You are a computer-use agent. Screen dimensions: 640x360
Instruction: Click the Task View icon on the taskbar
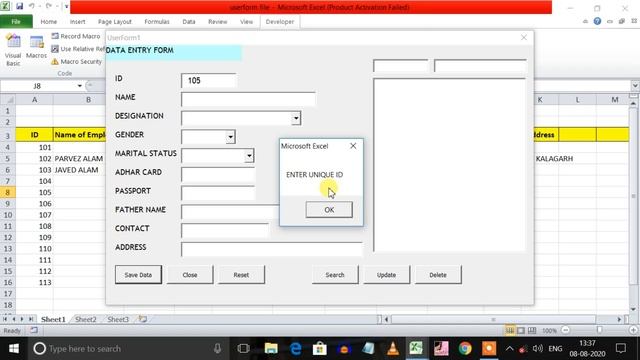tap(243, 349)
